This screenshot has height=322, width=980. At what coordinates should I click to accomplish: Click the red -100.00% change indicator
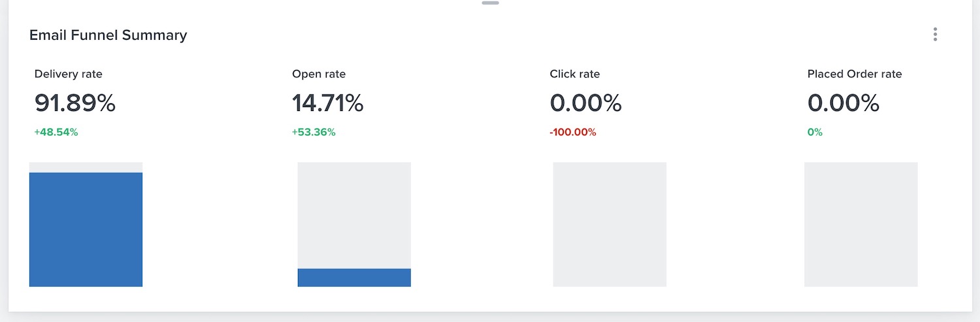573,133
